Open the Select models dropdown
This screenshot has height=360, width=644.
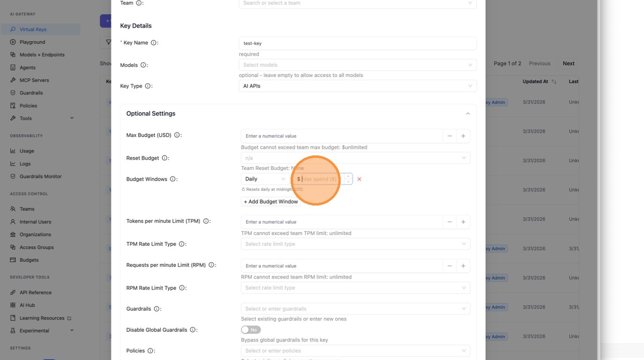click(358, 65)
